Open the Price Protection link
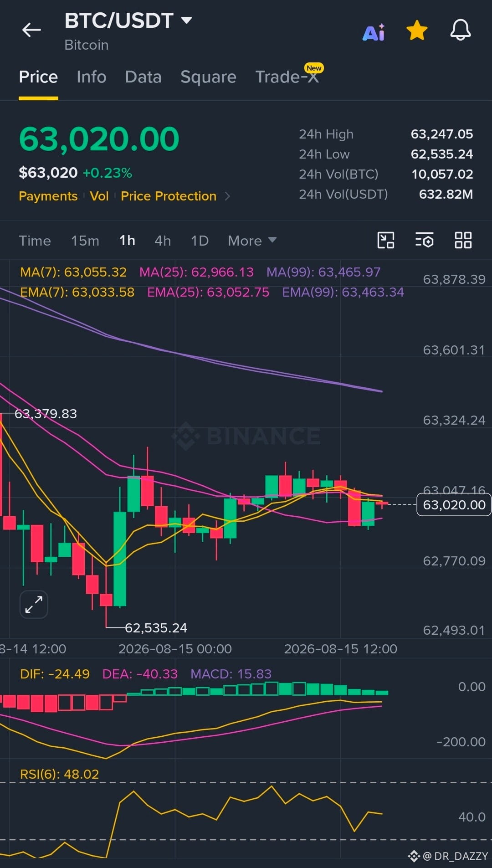 [169, 196]
